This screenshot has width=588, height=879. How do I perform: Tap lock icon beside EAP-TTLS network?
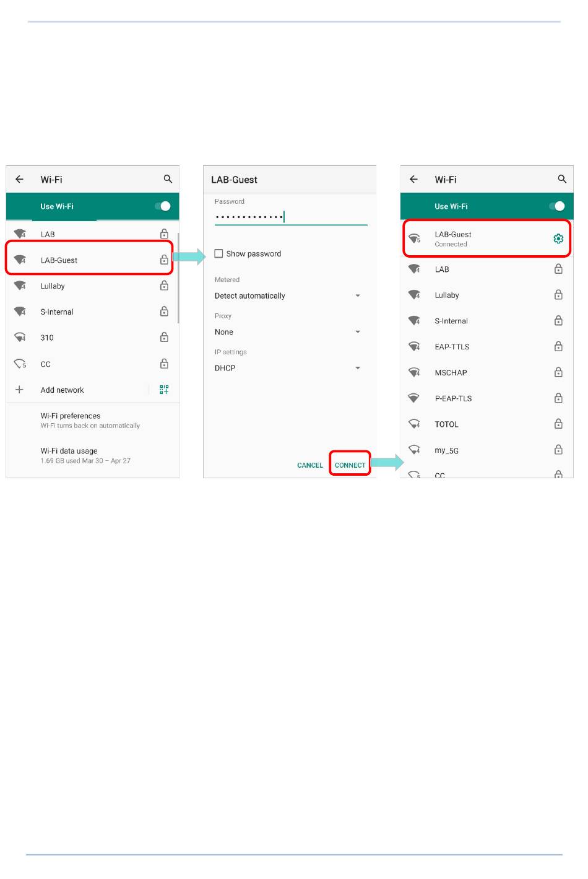(x=558, y=346)
